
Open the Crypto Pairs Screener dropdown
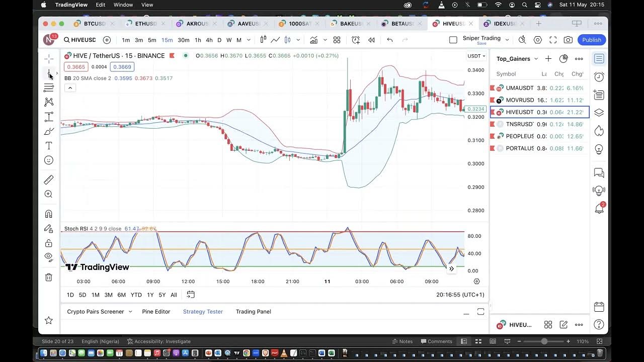pos(100,312)
